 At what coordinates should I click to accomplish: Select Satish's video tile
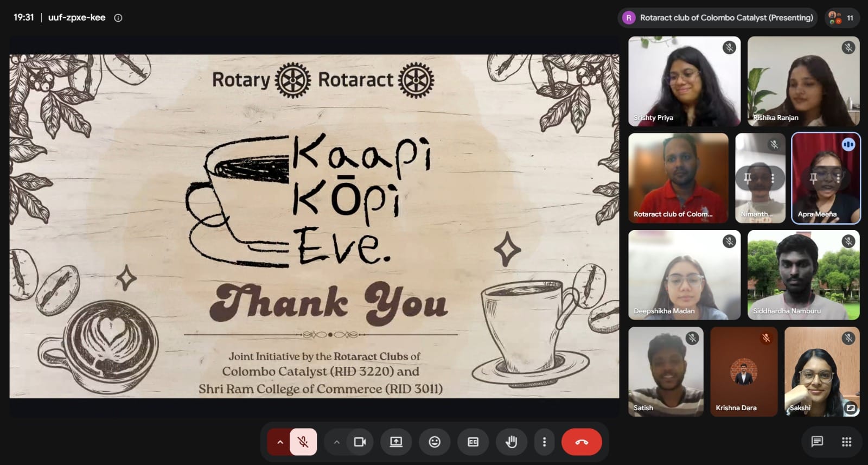coord(666,372)
